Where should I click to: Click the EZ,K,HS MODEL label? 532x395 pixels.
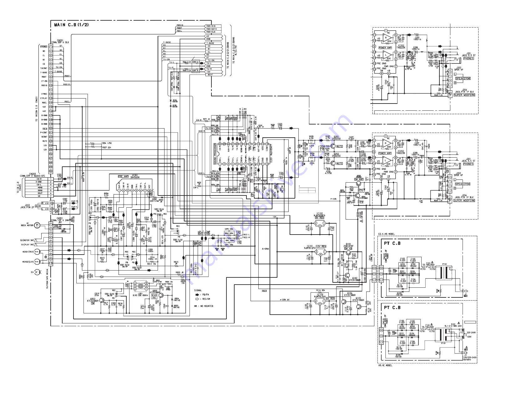click(387, 234)
